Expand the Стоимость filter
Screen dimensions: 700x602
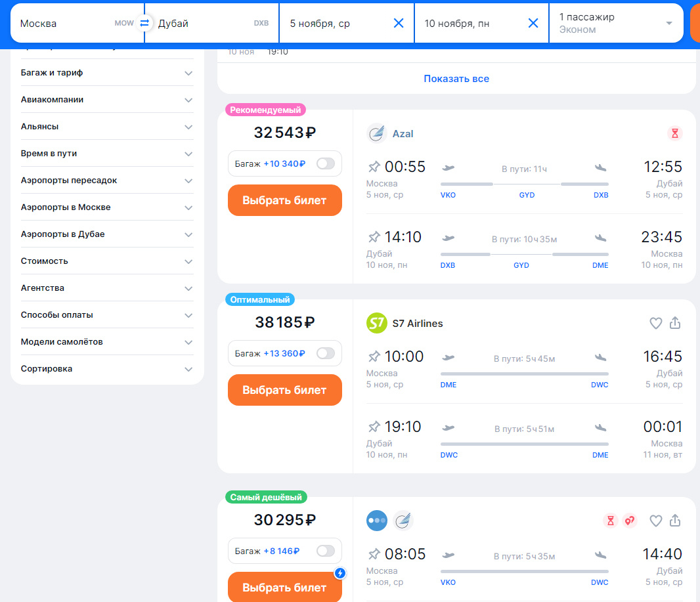(x=106, y=261)
